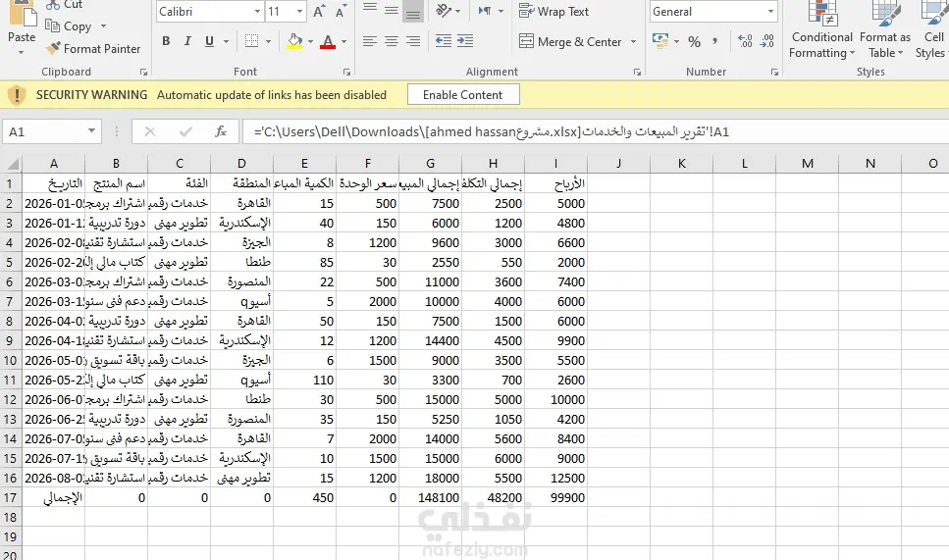
Task: Open Clipboard pane dialog launcher
Action: pyautogui.click(x=143, y=72)
